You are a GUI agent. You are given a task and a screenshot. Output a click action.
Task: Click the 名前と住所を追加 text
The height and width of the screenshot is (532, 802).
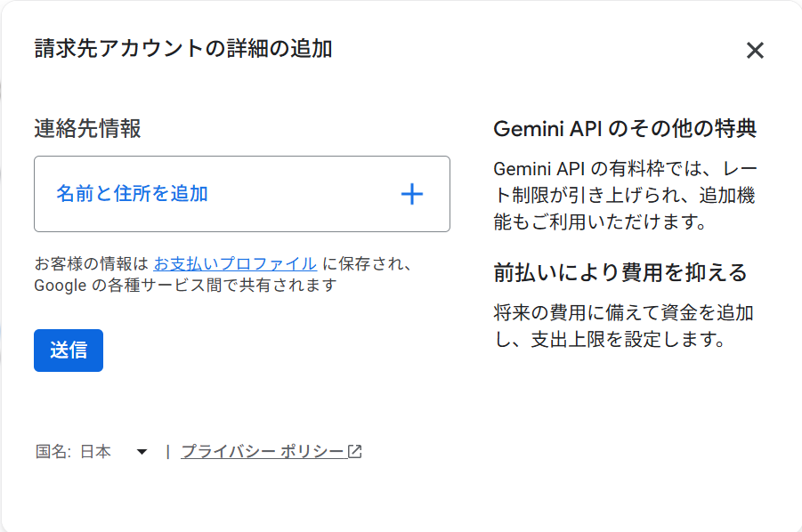pos(132,194)
